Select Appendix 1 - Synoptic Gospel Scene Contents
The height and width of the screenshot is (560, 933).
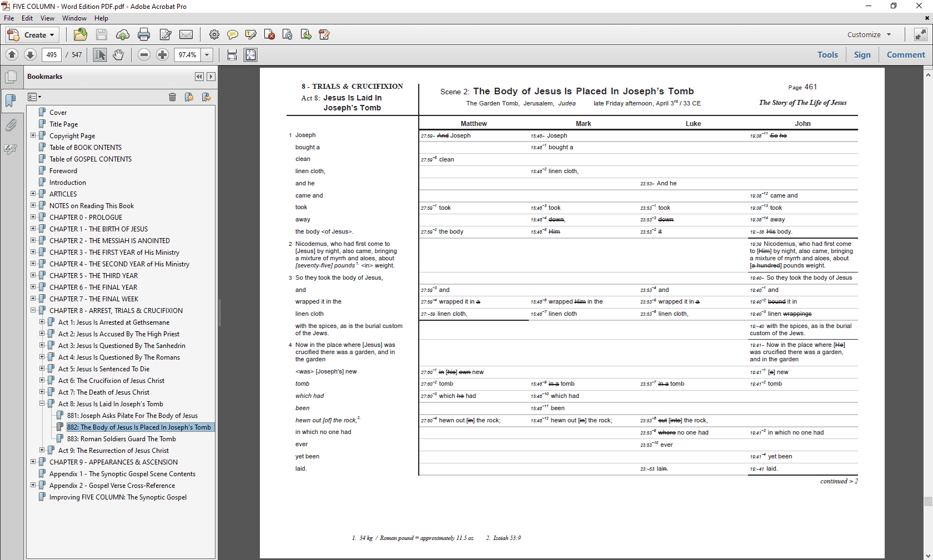(x=122, y=474)
